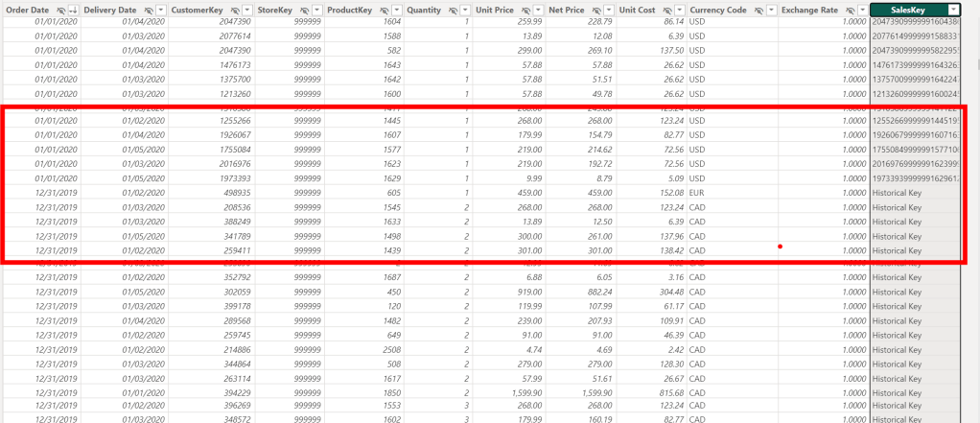
Task: Click the hidden-eye icon in Quantity header
Action: click(453, 10)
